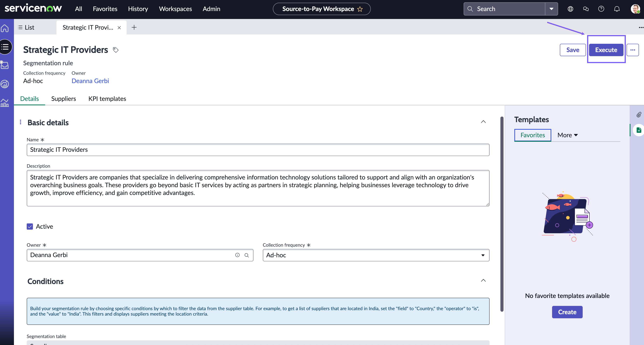Click the Save button
Viewport: 644px width, 345px height.
(573, 50)
